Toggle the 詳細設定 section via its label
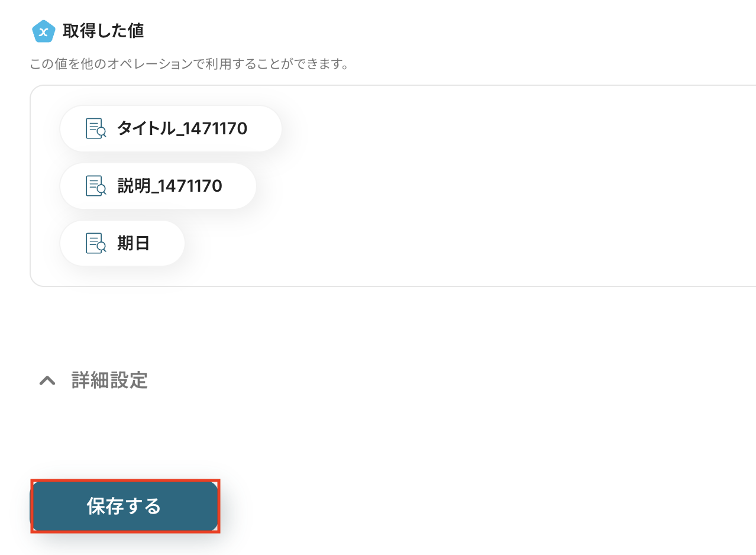This screenshot has height=555, width=756. pos(109,380)
